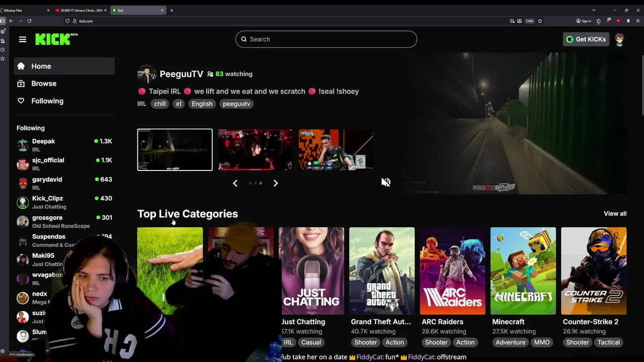The width and height of the screenshot is (644, 362).
Task: Open PeeguuTV channel name link
Action: click(181, 74)
